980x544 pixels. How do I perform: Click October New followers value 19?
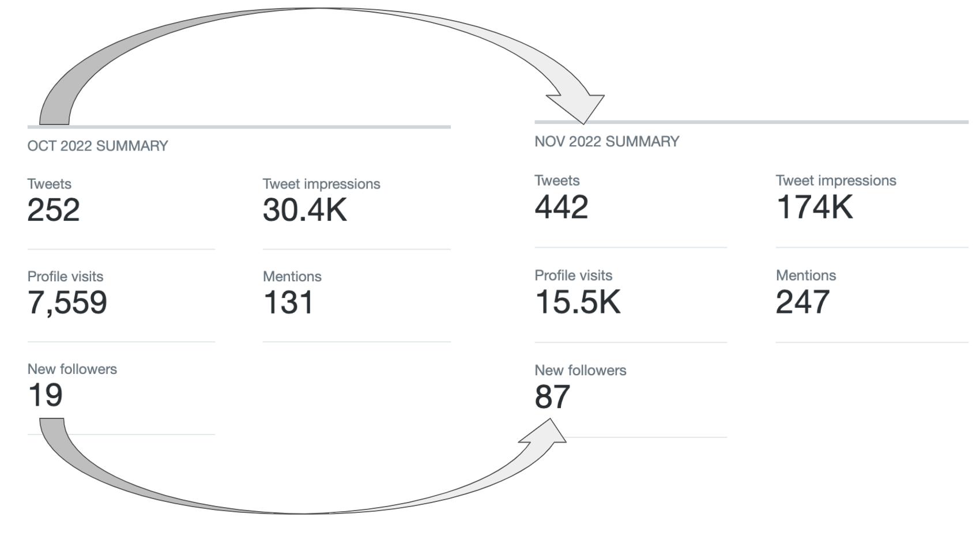[x=45, y=395]
